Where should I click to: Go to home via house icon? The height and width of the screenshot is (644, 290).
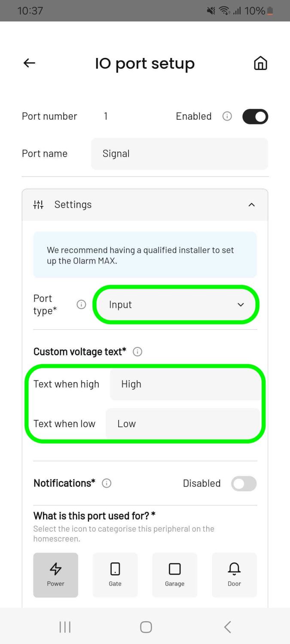tap(260, 63)
